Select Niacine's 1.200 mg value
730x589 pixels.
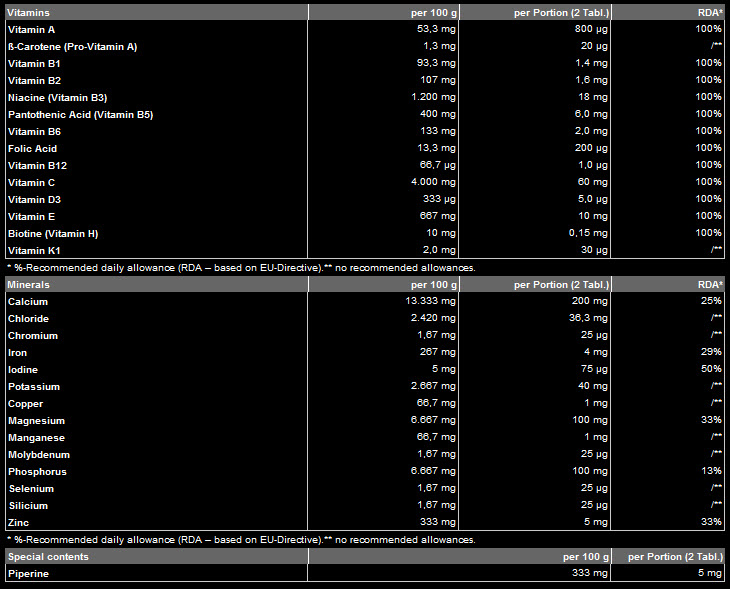433,97
